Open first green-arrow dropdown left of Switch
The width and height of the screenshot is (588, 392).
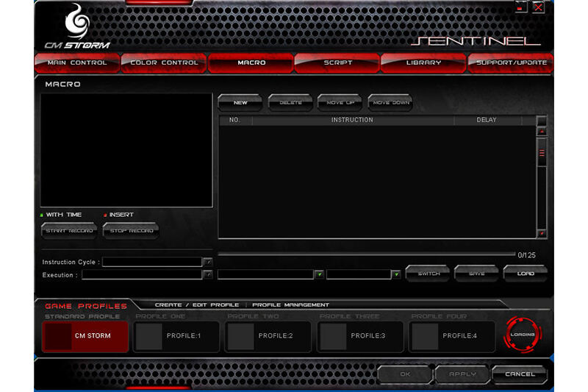[319, 274]
